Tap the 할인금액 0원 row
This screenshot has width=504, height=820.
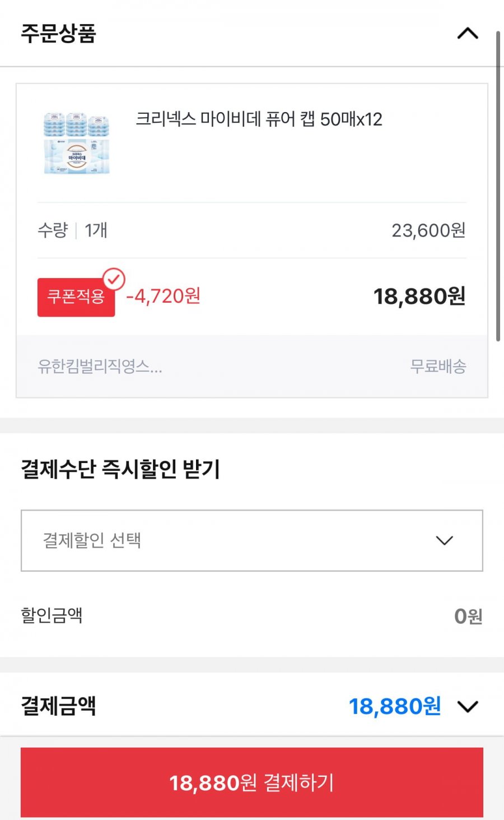[x=252, y=616]
